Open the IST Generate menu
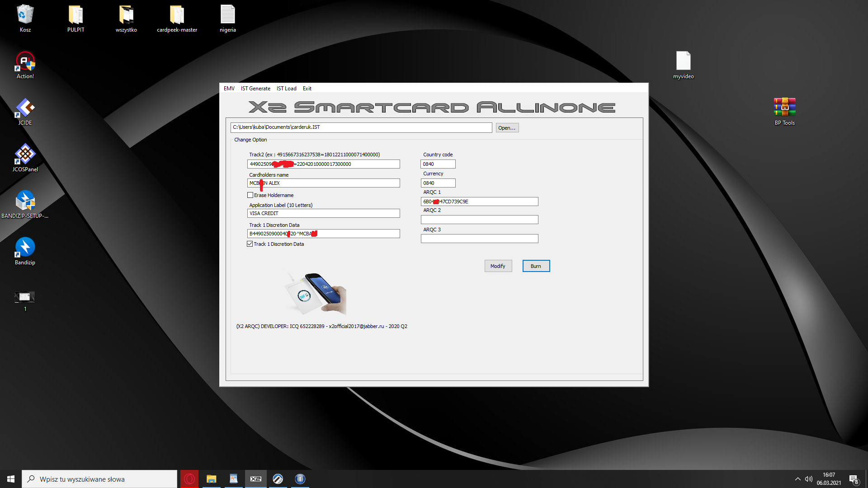Image resolution: width=868 pixels, height=488 pixels. [255, 89]
